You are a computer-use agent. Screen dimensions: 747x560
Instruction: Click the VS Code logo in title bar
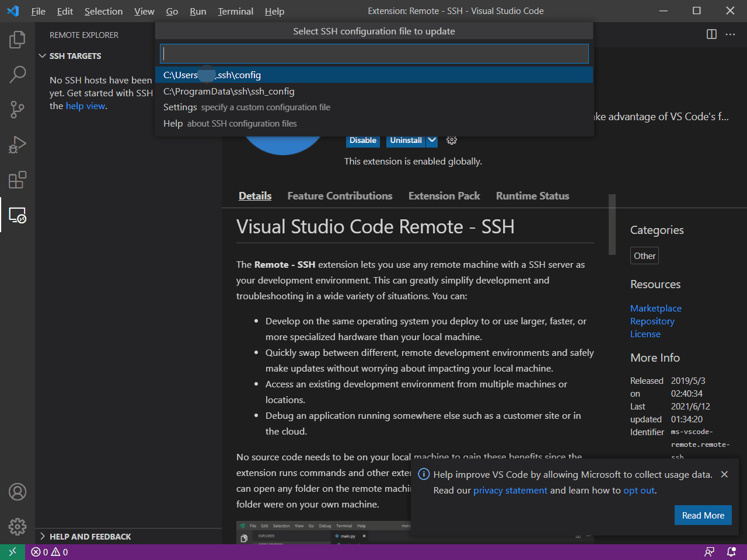(x=13, y=11)
